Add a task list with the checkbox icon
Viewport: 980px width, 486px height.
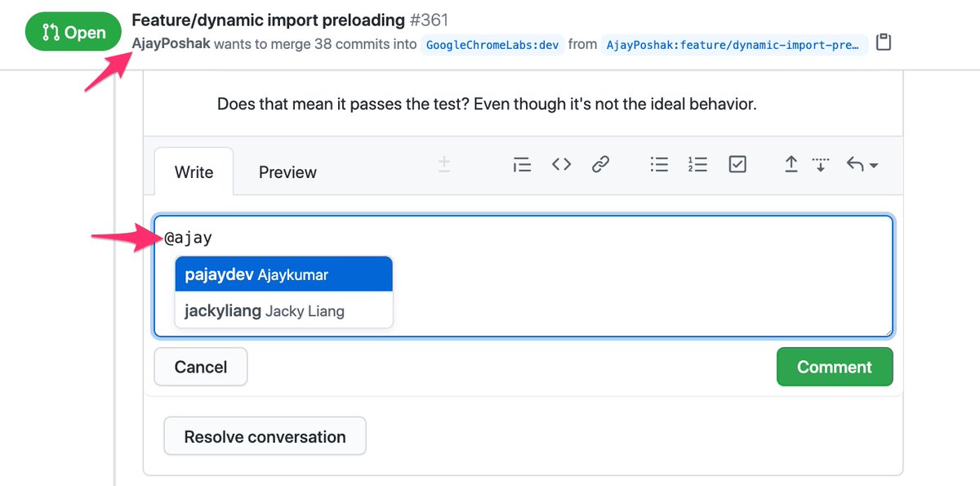tap(737, 164)
